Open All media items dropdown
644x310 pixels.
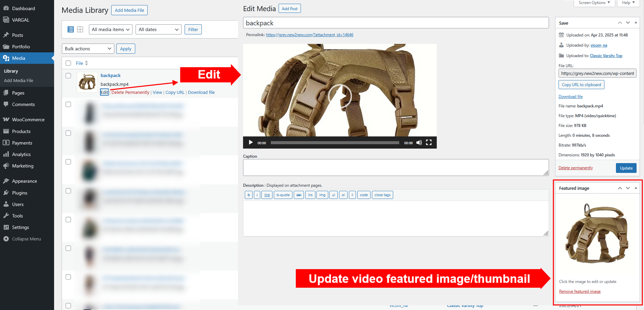click(111, 29)
